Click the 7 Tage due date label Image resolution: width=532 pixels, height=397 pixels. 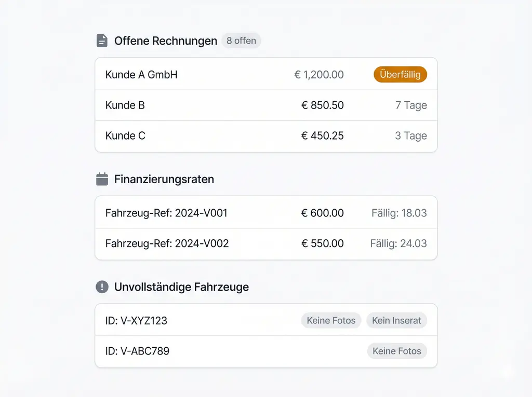click(x=410, y=105)
